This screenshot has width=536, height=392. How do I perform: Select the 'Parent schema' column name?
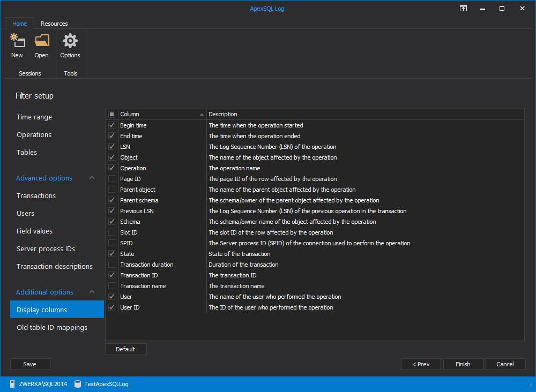click(x=139, y=200)
